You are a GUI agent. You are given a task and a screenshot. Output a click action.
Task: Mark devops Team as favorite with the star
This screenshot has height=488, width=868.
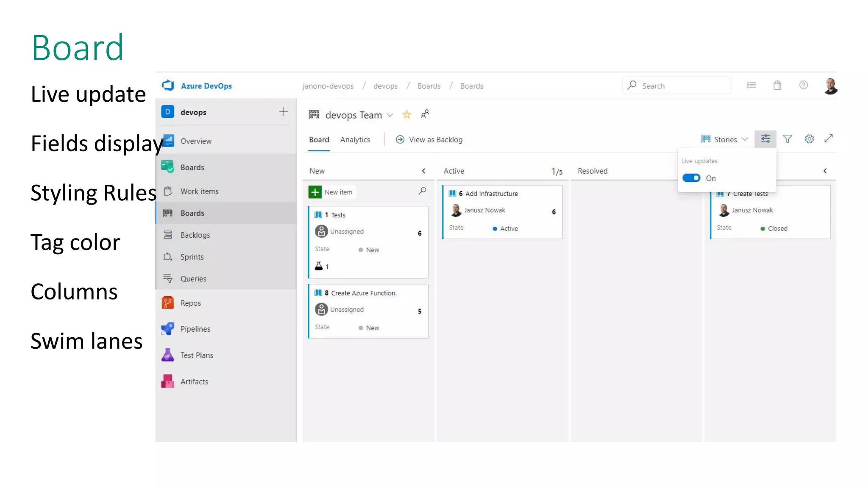(406, 115)
